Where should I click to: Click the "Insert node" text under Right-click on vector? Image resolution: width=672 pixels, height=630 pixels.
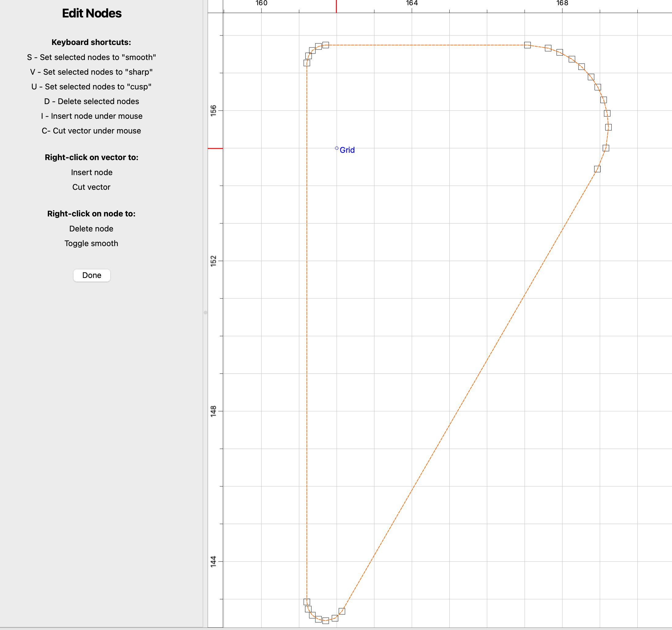point(92,172)
